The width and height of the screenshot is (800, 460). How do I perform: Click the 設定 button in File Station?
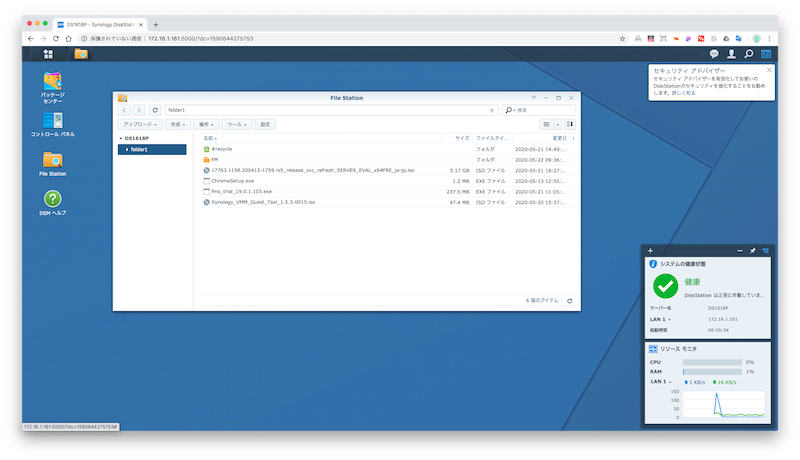pos(265,124)
